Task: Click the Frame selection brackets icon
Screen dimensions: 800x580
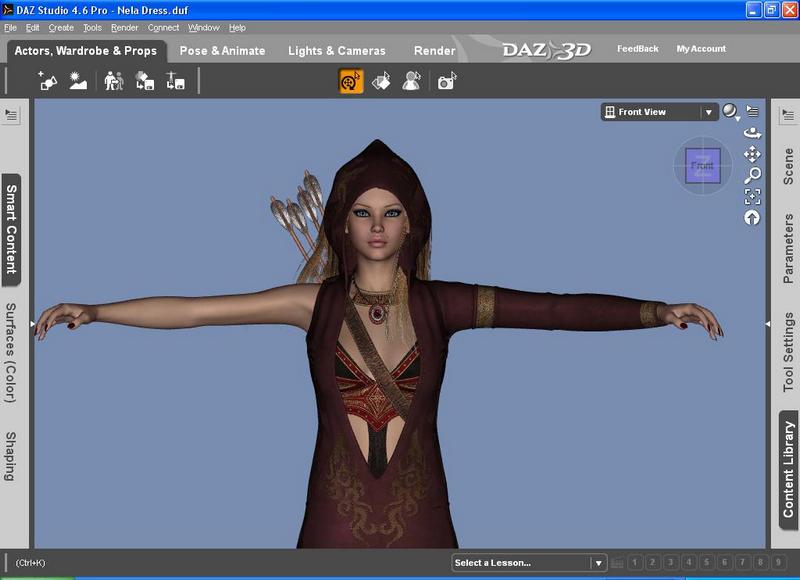Action: pyautogui.click(x=752, y=196)
